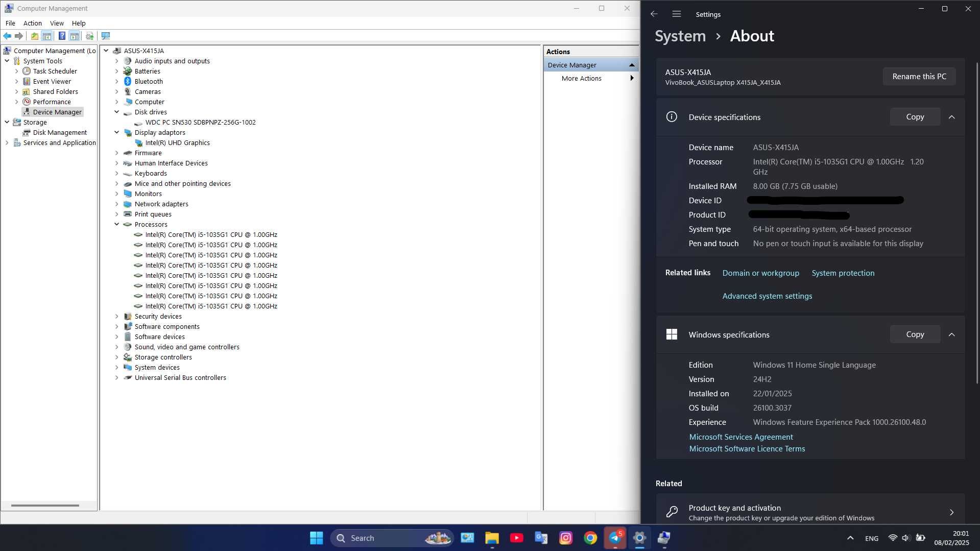
Task: Open More Actions submenu in Actions pane
Action: (x=591, y=78)
